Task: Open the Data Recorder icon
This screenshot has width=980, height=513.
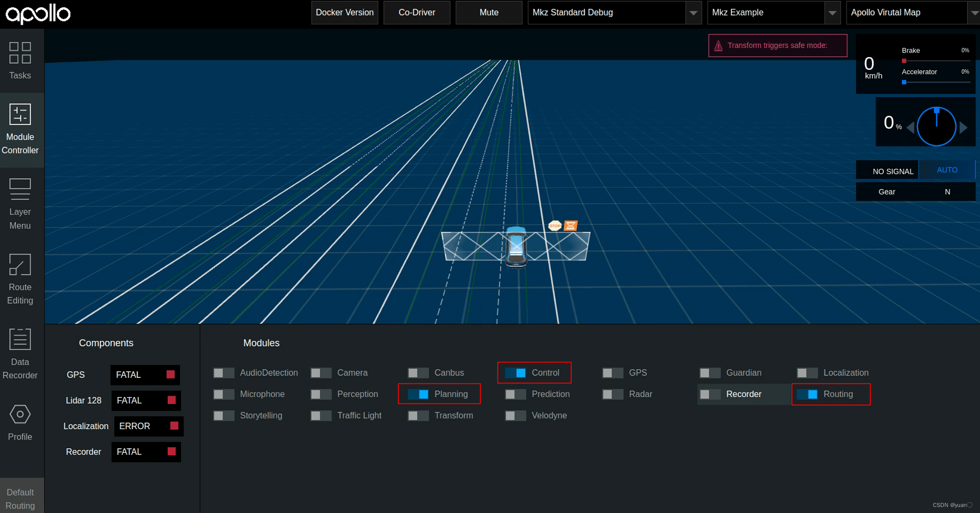Action: point(20,340)
